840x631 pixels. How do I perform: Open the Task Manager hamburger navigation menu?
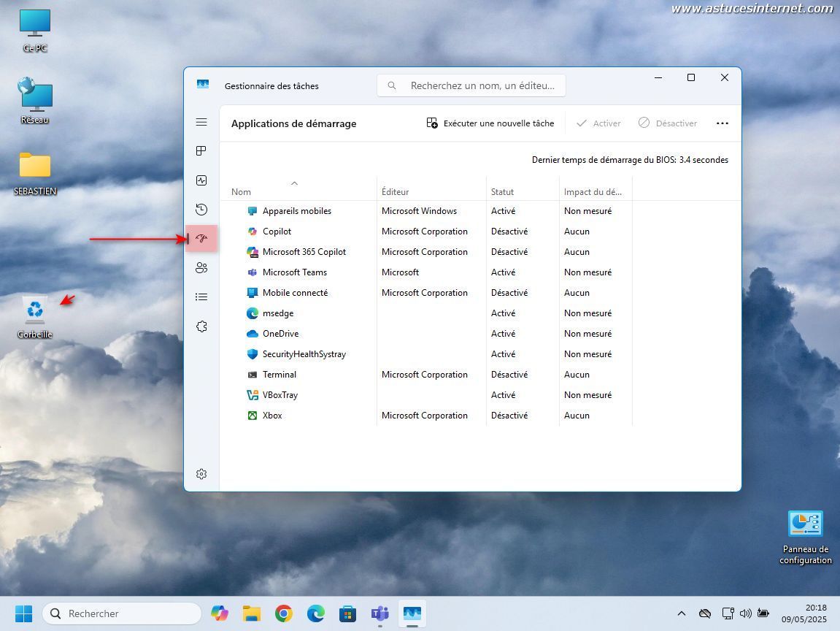[x=201, y=122]
